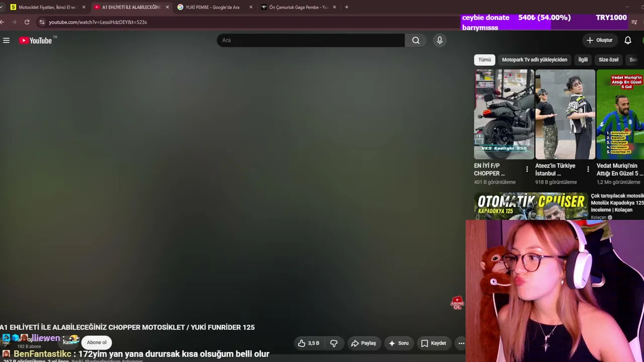Share the video via Paylaş
The width and height of the screenshot is (644, 362).
(x=363, y=343)
